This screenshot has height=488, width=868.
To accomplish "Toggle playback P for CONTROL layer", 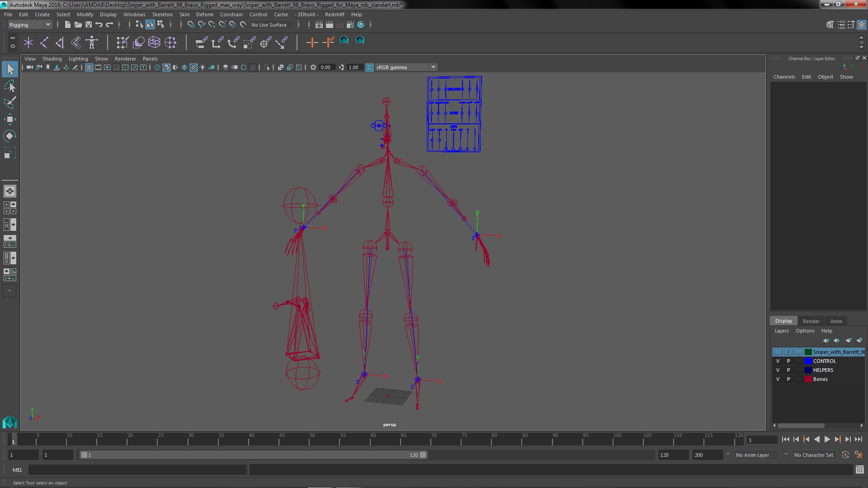I will pos(788,361).
